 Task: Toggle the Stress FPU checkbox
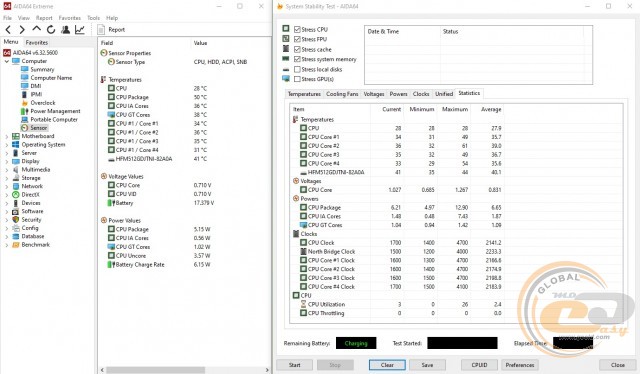[x=297, y=39]
